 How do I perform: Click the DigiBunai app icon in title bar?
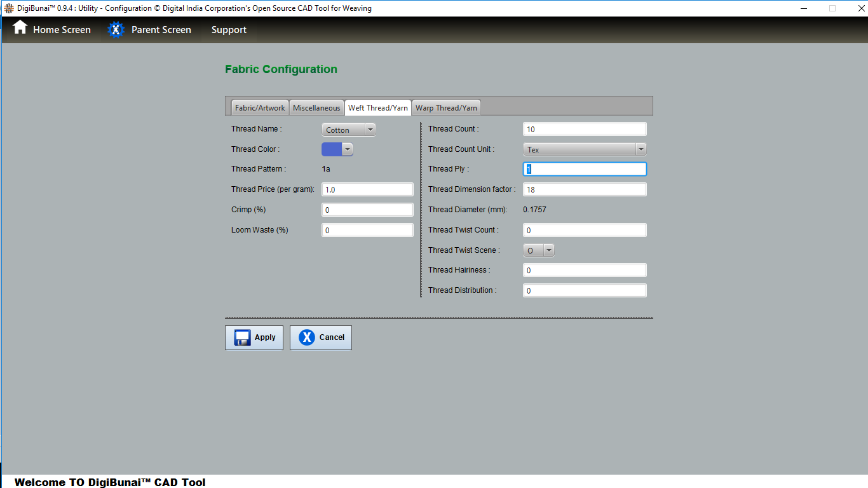[x=8, y=8]
